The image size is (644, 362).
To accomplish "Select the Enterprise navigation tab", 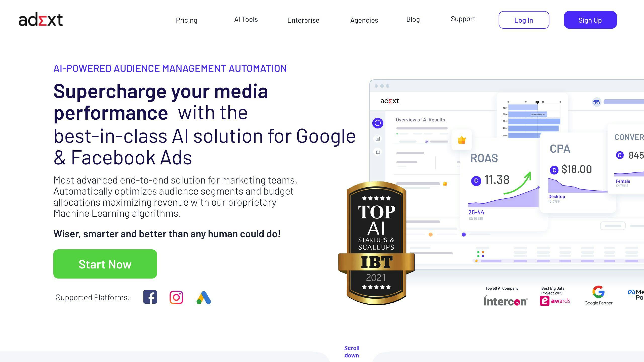I will (303, 19).
